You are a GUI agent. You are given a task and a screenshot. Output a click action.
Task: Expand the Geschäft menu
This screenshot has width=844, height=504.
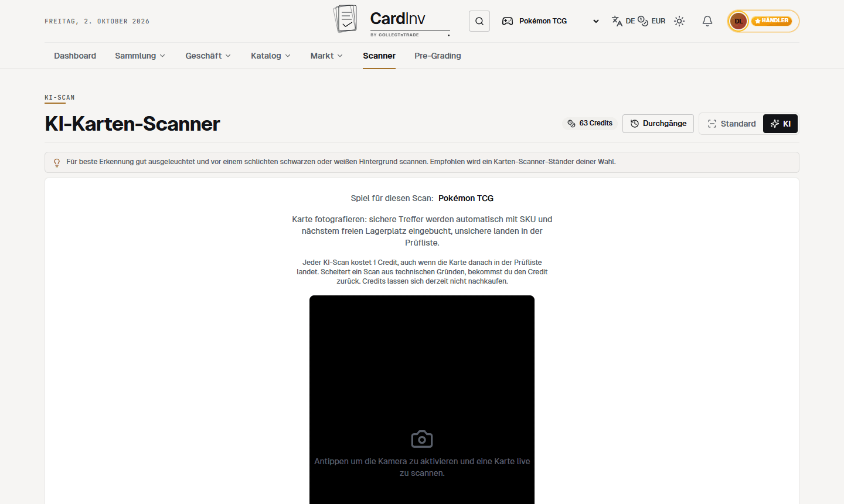(x=208, y=56)
